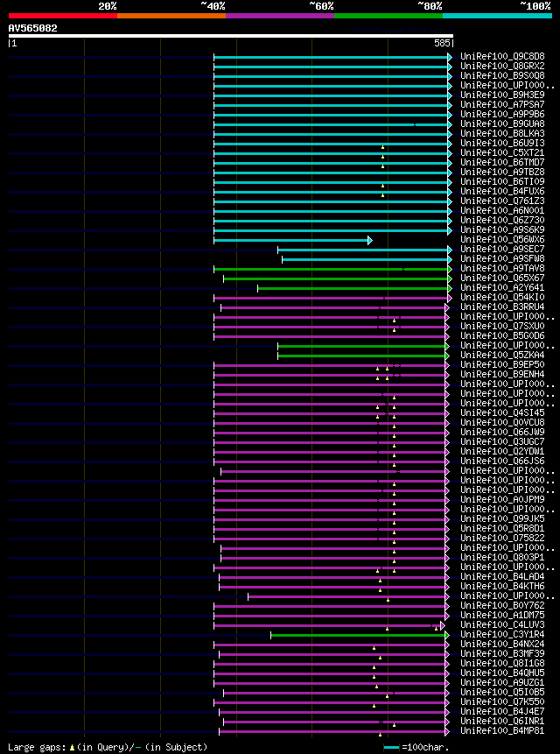The width and height of the screenshot is (560, 754).
Task: Click the query end position 585 label
Action: pos(443,43)
